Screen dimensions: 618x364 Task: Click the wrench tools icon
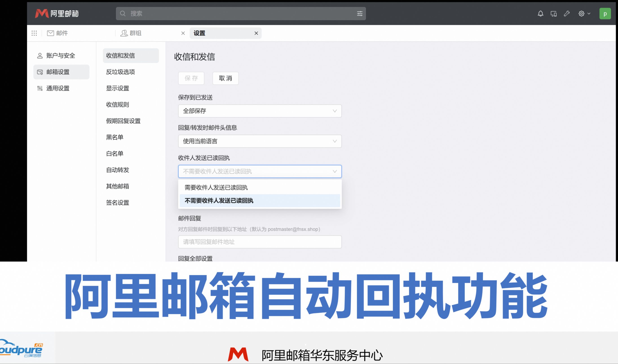567,13
